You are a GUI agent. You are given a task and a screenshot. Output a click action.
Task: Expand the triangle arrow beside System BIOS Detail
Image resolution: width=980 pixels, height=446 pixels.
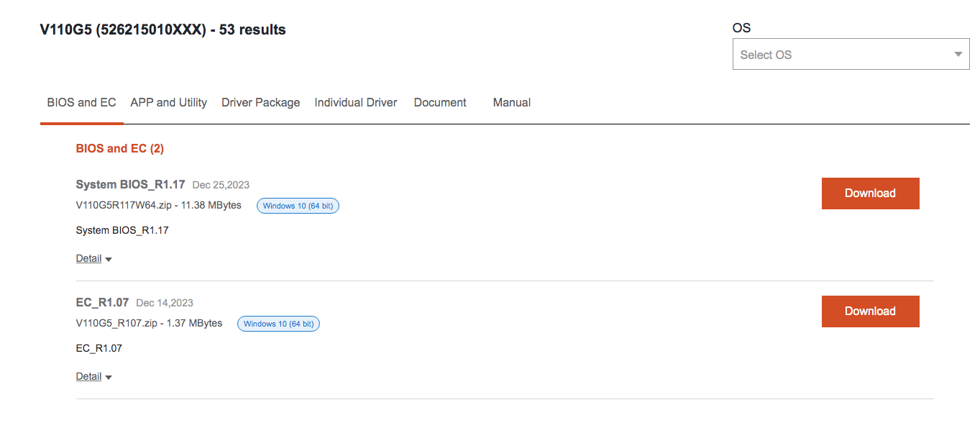click(x=109, y=259)
